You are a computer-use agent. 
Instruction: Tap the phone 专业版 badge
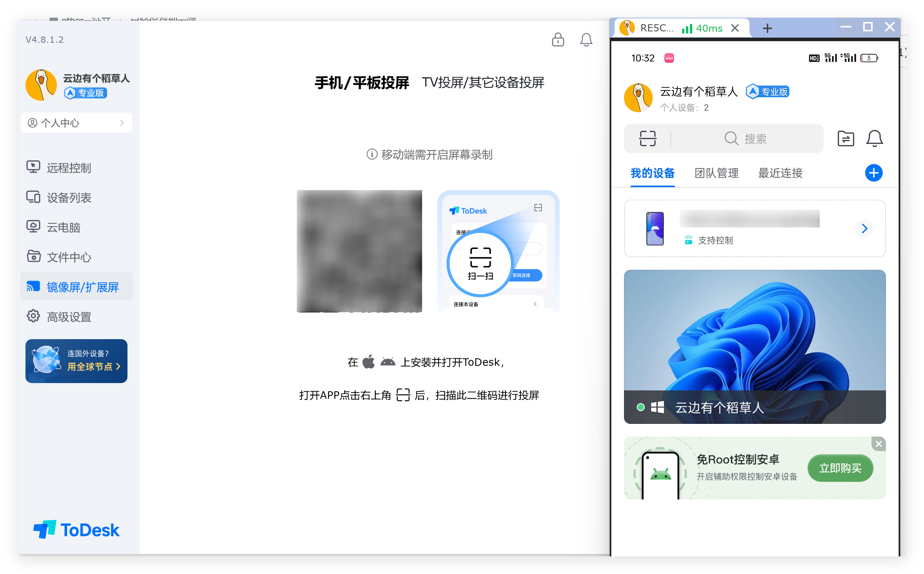(x=768, y=92)
